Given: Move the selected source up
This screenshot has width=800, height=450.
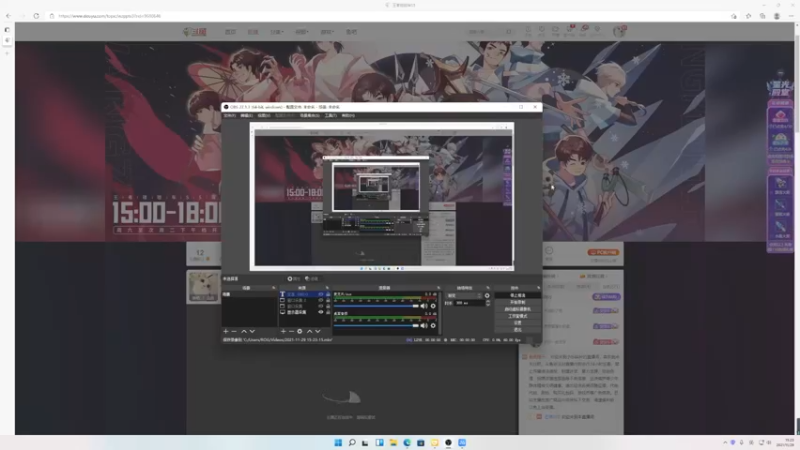Looking at the screenshot, I should pyautogui.click(x=309, y=332).
